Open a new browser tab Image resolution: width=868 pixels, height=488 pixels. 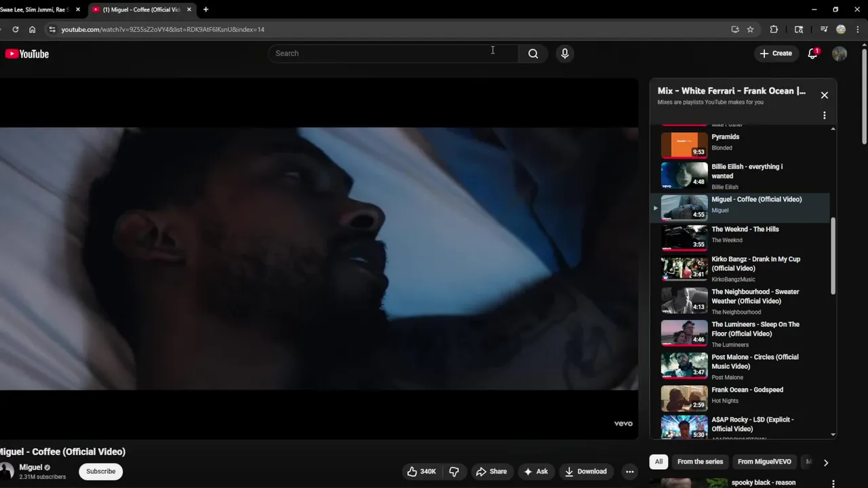(205, 9)
